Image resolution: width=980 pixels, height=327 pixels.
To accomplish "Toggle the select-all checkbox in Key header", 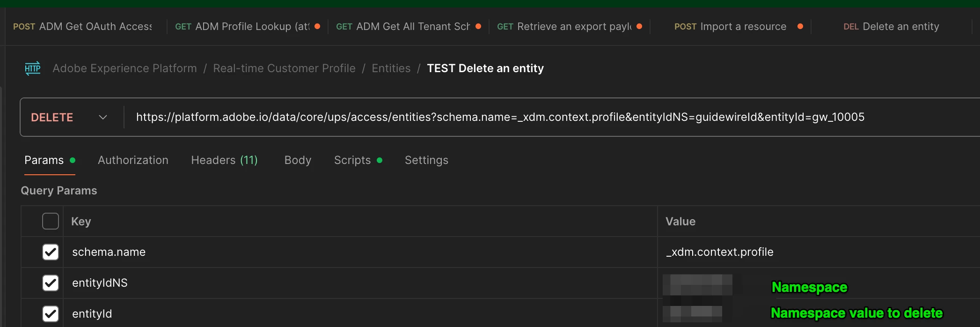I will click(x=51, y=221).
